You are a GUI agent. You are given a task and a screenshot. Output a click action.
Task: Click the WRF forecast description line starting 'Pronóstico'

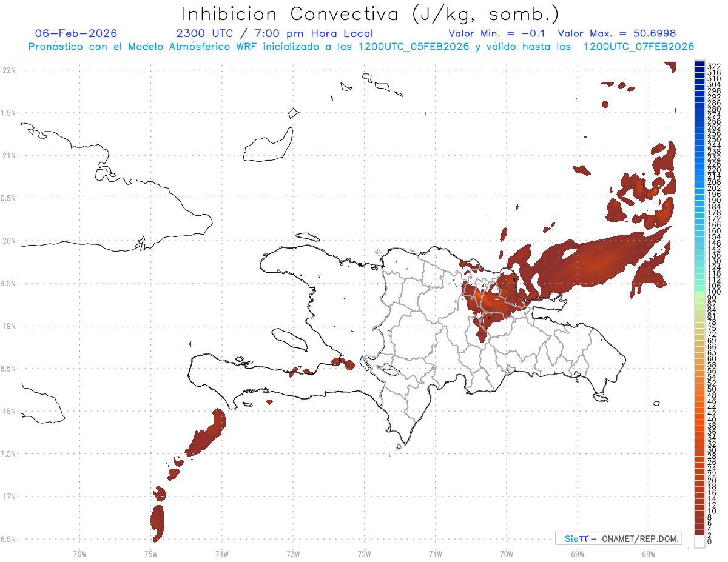tap(361, 47)
